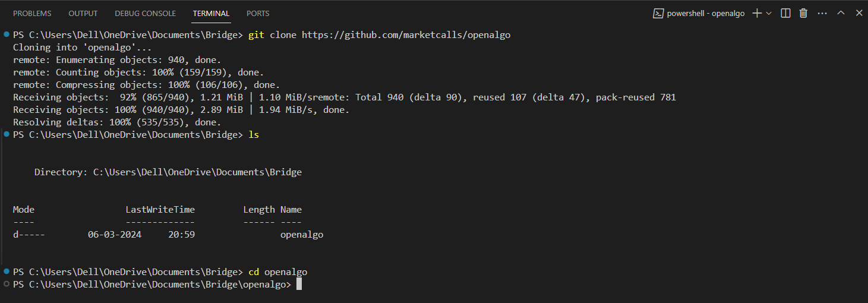Click the powershell terminal icon in the header
The image size is (868, 303).
point(658,13)
